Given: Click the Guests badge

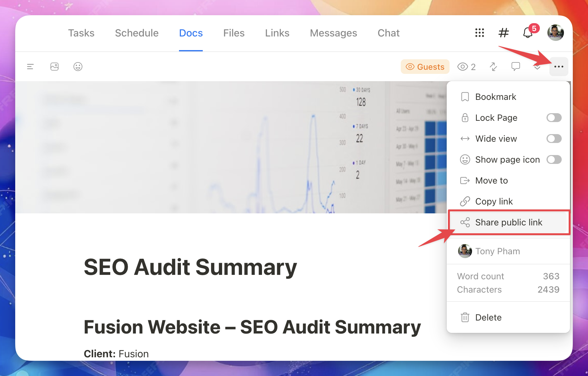Looking at the screenshot, I should (425, 67).
